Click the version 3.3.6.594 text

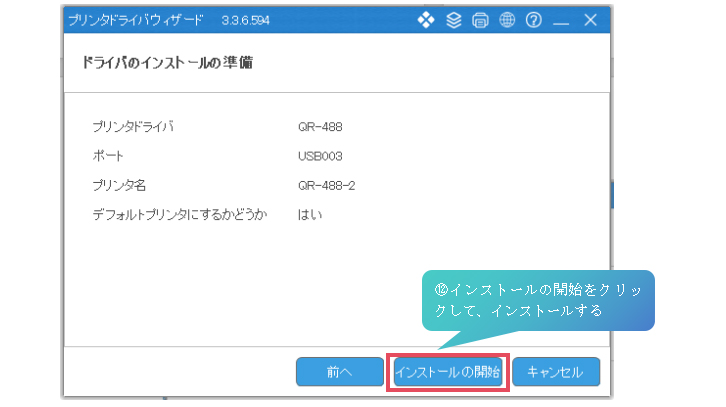[245, 20]
